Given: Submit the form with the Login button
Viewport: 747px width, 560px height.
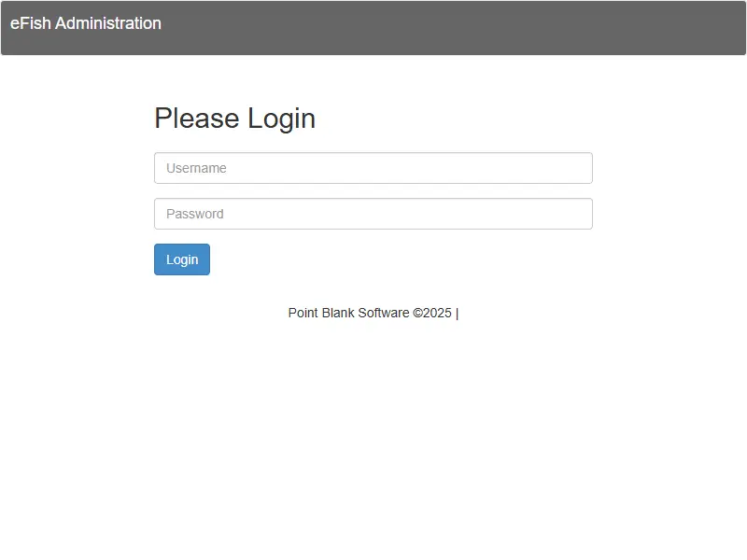Looking at the screenshot, I should coord(182,259).
